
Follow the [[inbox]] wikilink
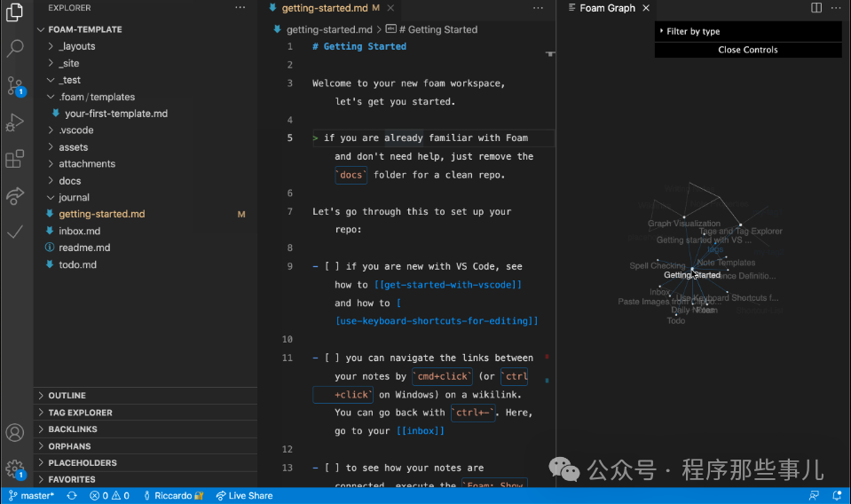pyautogui.click(x=421, y=430)
